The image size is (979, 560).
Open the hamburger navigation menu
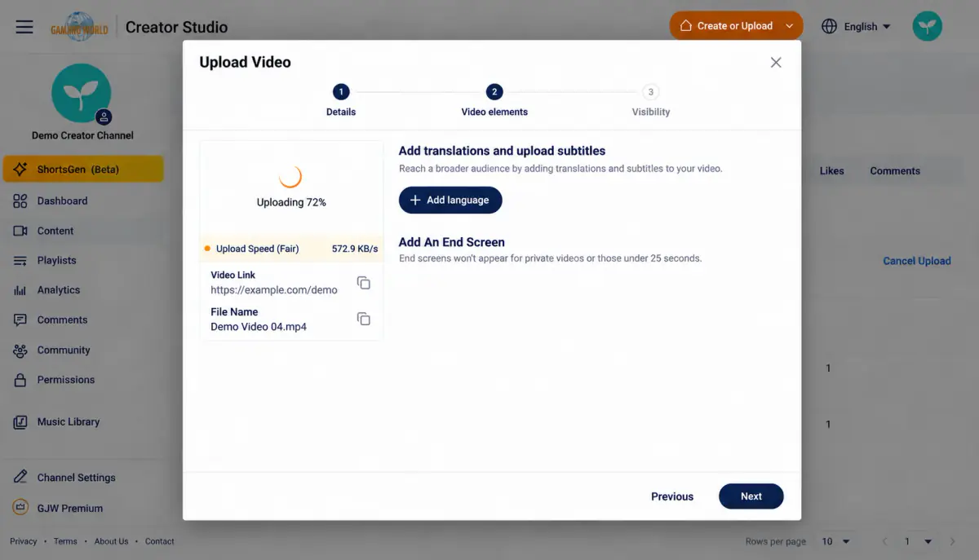point(24,27)
